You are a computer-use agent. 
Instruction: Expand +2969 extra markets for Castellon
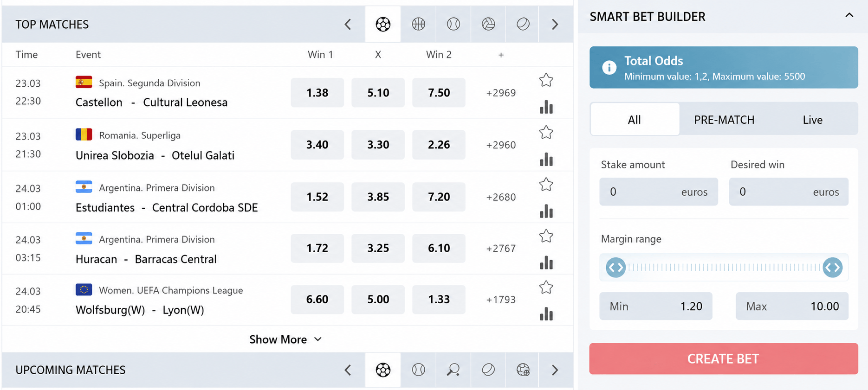click(x=501, y=93)
